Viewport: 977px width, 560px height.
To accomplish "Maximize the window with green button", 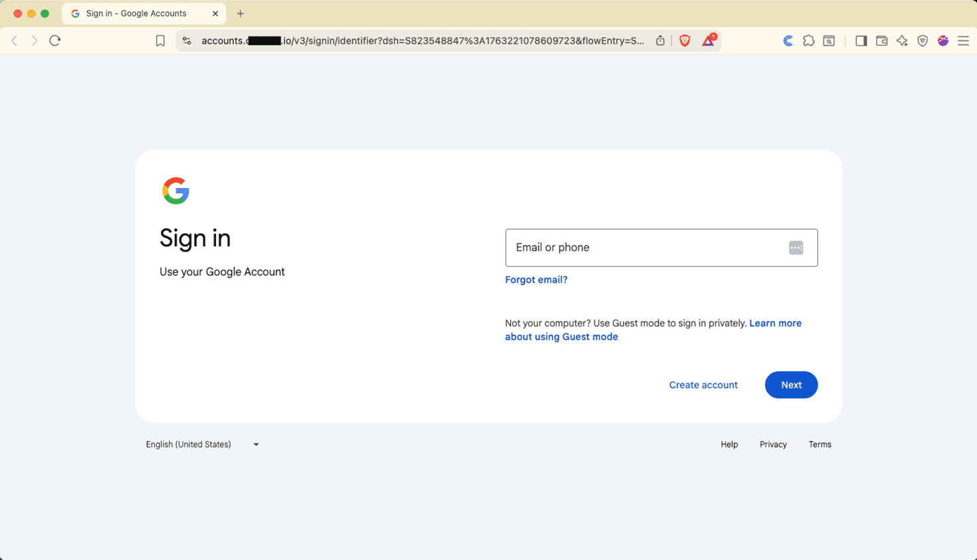I will (x=45, y=13).
